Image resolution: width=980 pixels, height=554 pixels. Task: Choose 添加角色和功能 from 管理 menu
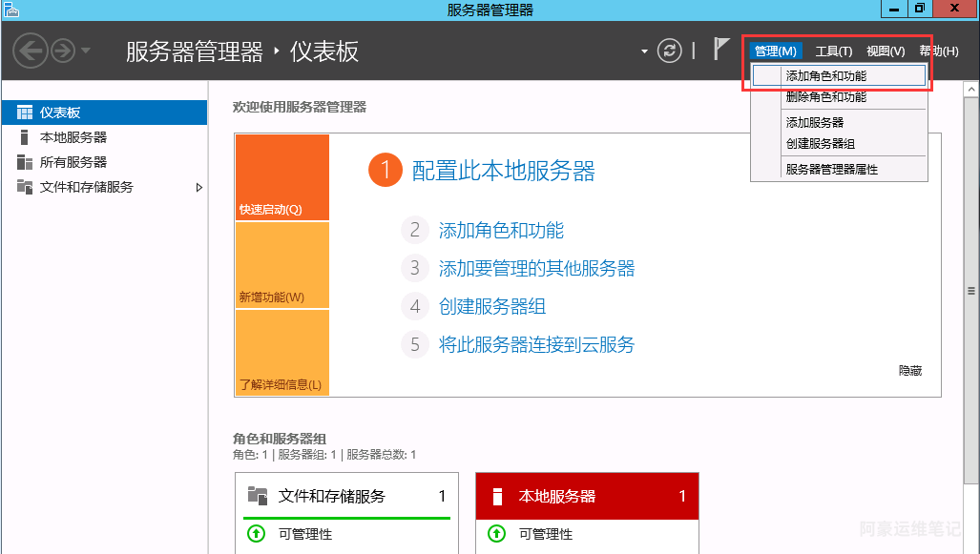click(825, 75)
